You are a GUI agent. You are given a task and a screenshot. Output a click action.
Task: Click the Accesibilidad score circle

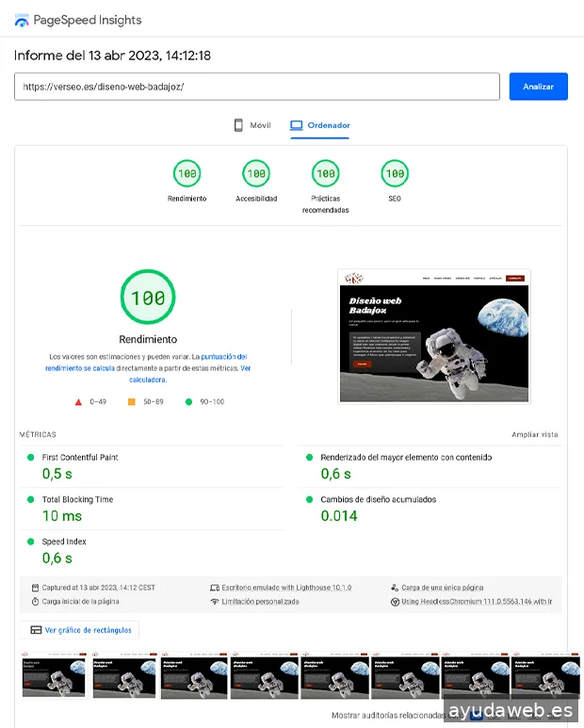tap(255, 173)
